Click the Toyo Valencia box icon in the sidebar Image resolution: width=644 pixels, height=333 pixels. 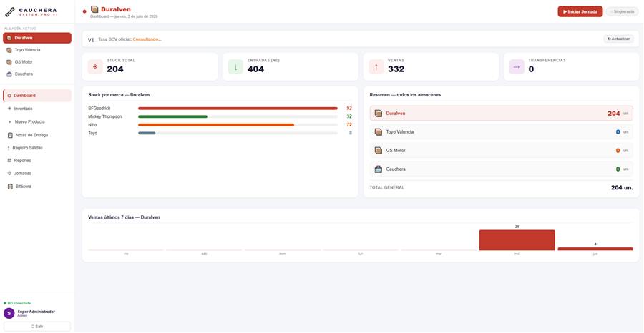(x=9, y=50)
